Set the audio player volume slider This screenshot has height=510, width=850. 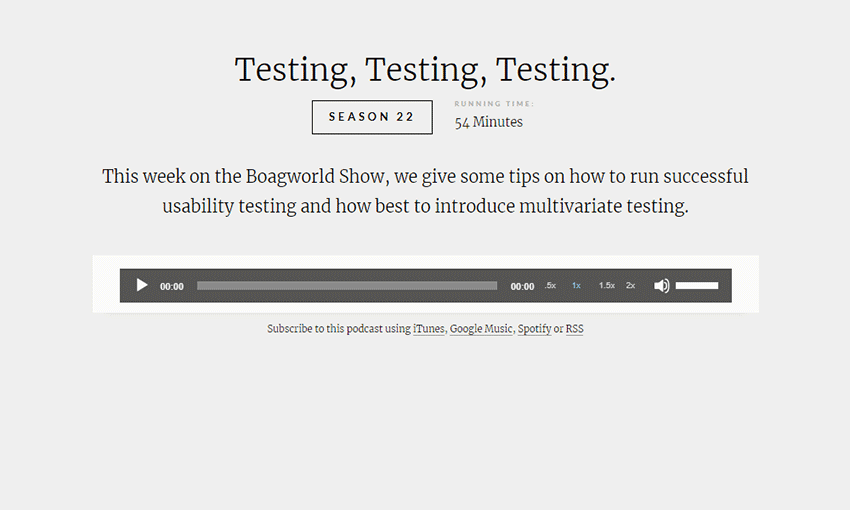point(697,286)
